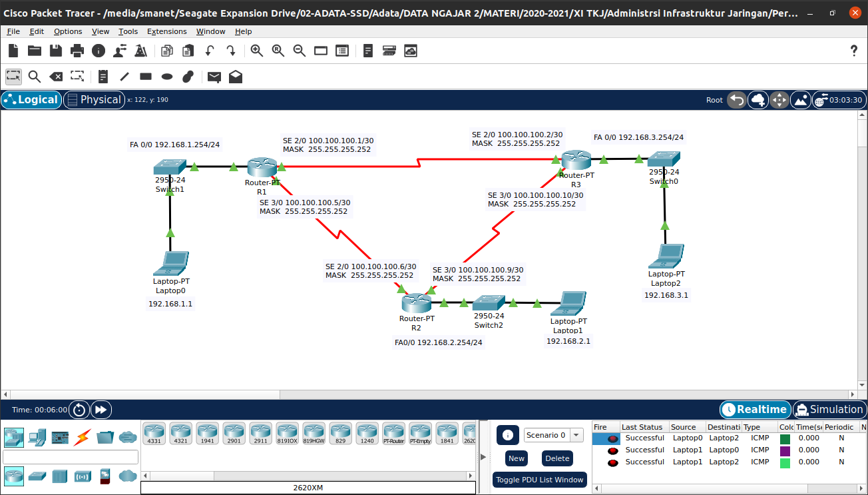Select the Draw Ellipse tool

[x=167, y=77]
